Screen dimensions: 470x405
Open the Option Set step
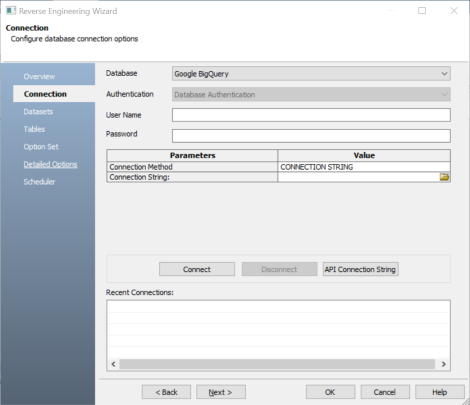pyautogui.click(x=41, y=147)
